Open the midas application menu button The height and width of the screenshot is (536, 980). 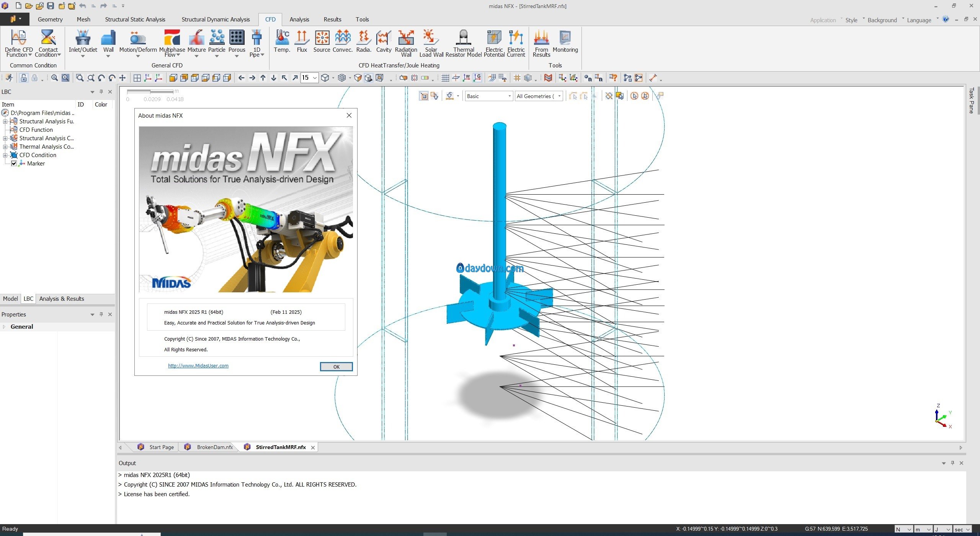pos(15,19)
